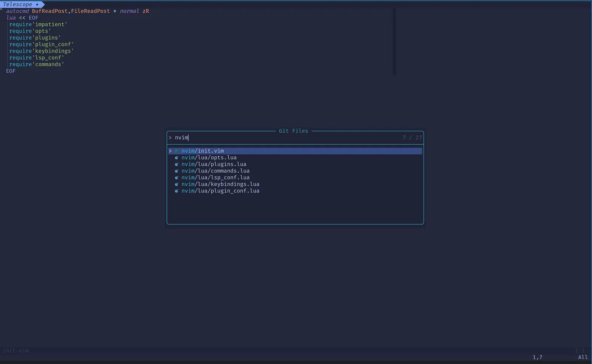Image resolution: width=592 pixels, height=364 pixels.
Task: Place cursor on the autocmd BufReadPost line
Action: [x=77, y=11]
